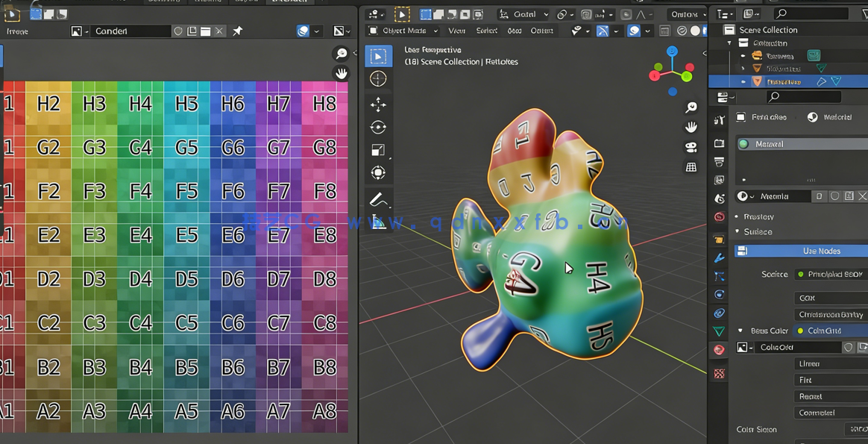
Task: Collapse the Collection in the Outliner
Action: click(x=729, y=43)
